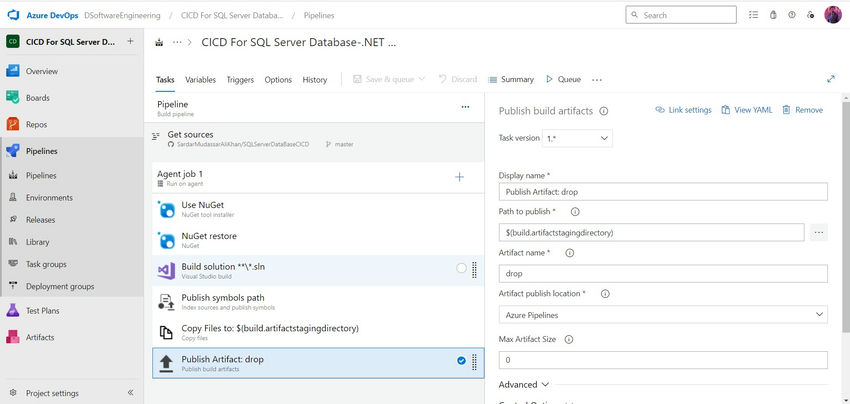Collapse the left sidebar with double chevron

coord(131,393)
